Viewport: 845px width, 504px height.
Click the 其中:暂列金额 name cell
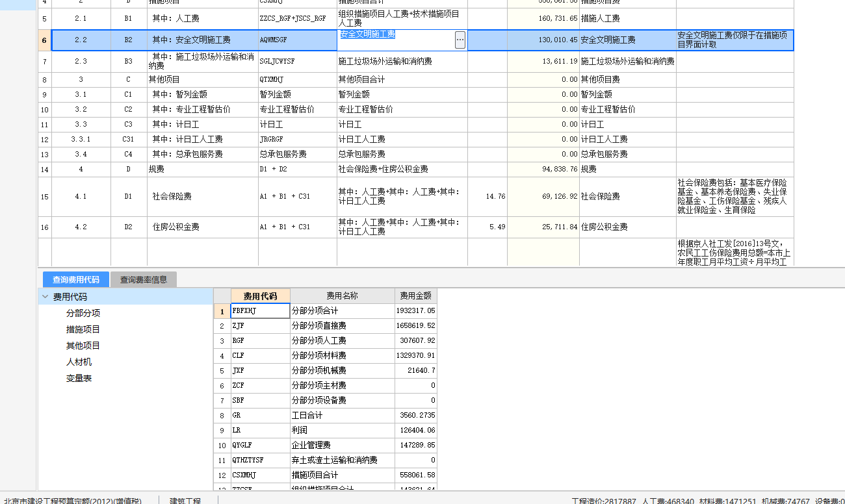point(202,94)
